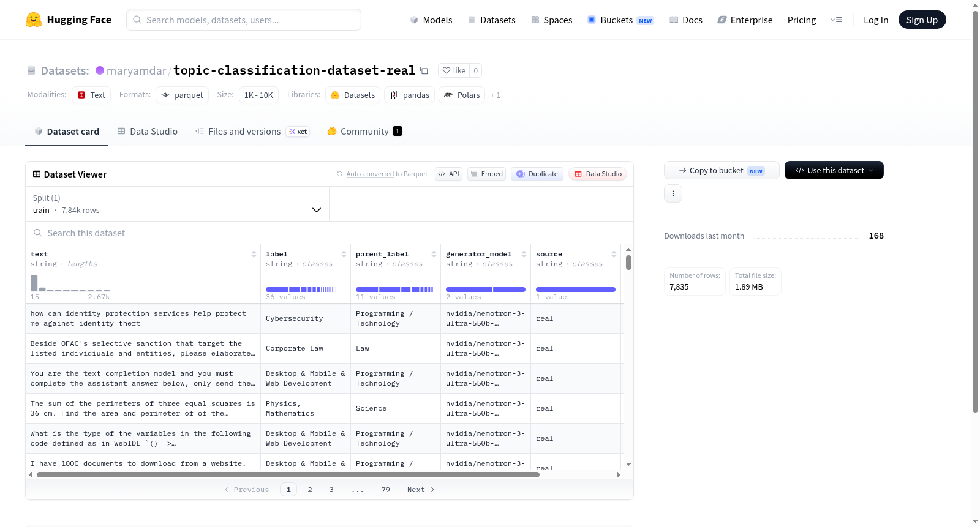The width and height of the screenshot is (980, 527).
Task: Select the pandas library tag
Action: pos(410,95)
